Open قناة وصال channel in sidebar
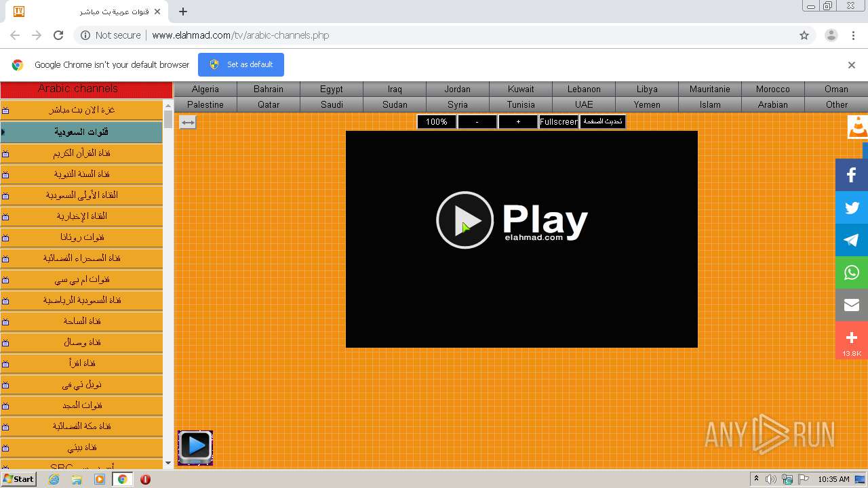 (81, 342)
